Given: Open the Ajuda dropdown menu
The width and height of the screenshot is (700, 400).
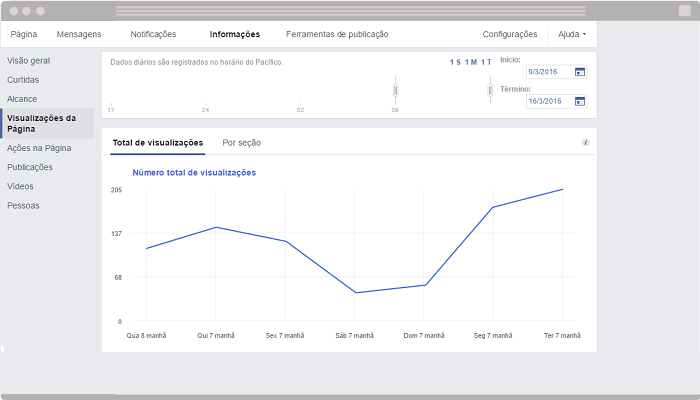Looking at the screenshot, I should [x=572, y=34].
